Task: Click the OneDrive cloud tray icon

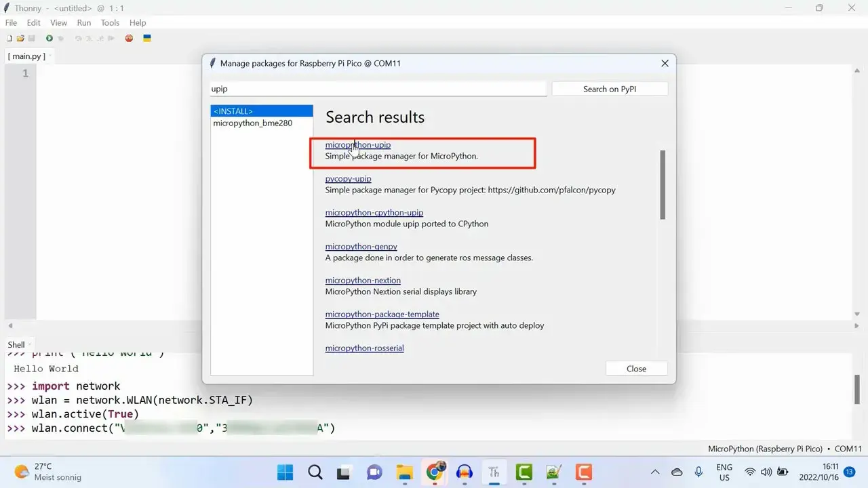Action: [x=677, y=472]
